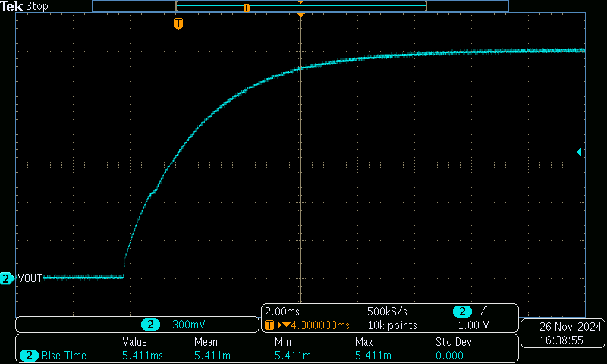Click the cyan trigger level arrow at right edge
The height and width of the screenshot is (364, 607).
(580, 152)
